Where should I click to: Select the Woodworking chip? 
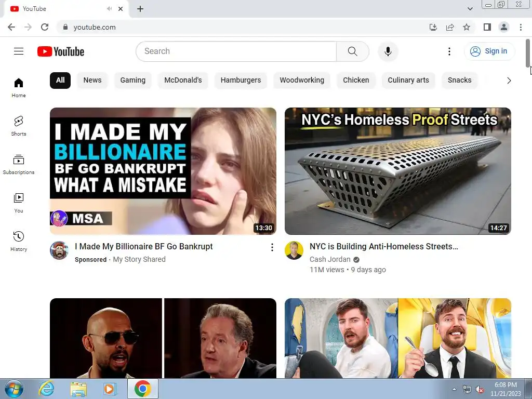tap(302, 81)
